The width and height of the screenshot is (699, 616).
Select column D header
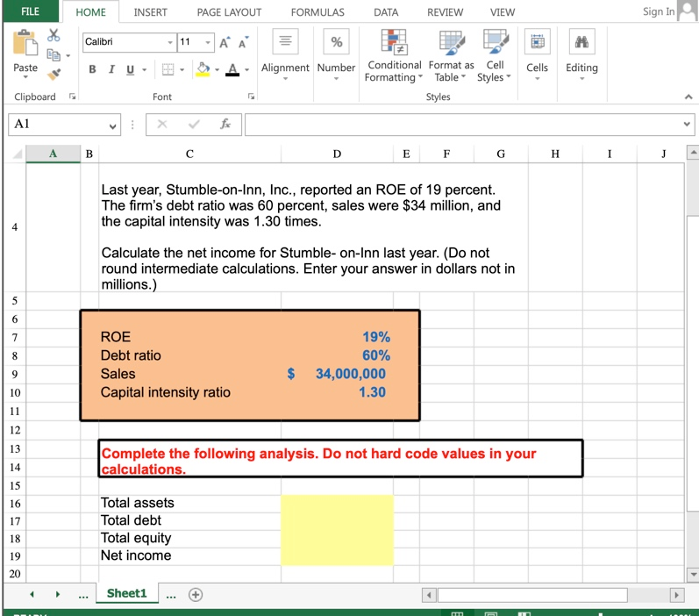337,154
